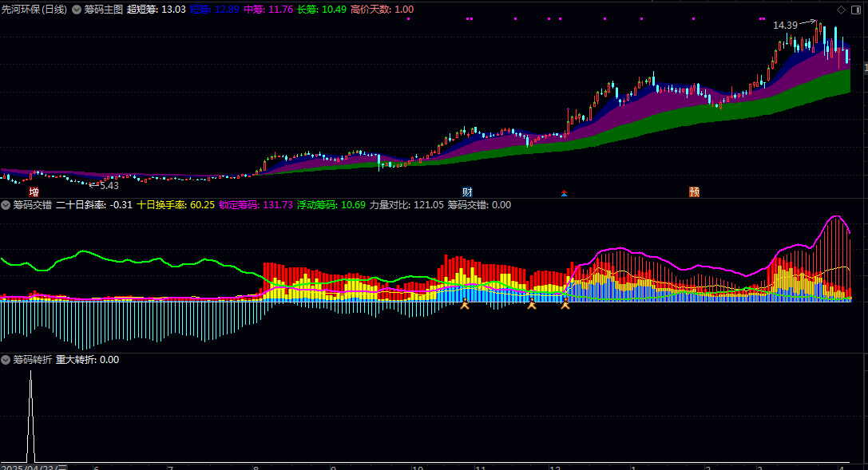Expand the 筹码交错 indicator dropdown
This screenshot has height=470, width=868.
(x=6, y=205)
